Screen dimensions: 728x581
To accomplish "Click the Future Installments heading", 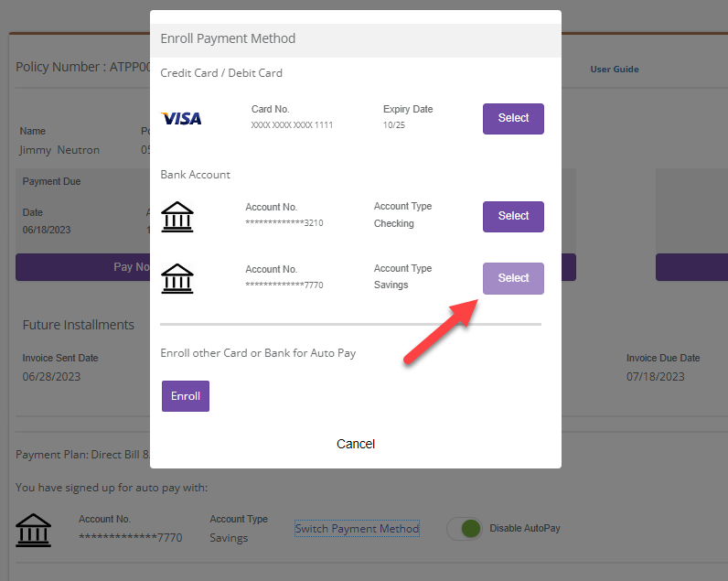I will [x=79, y=325].
